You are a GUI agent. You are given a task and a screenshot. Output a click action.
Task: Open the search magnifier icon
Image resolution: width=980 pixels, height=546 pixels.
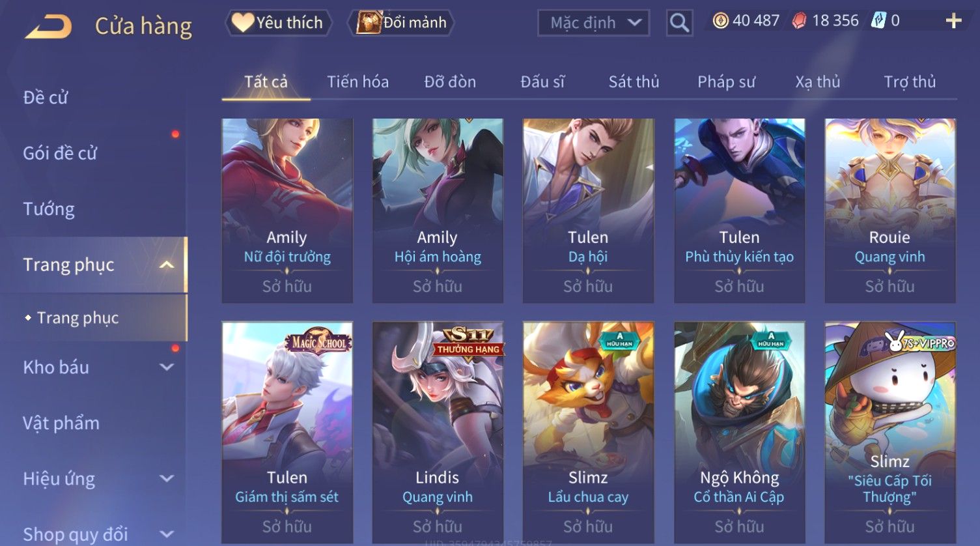pos(679,23)
